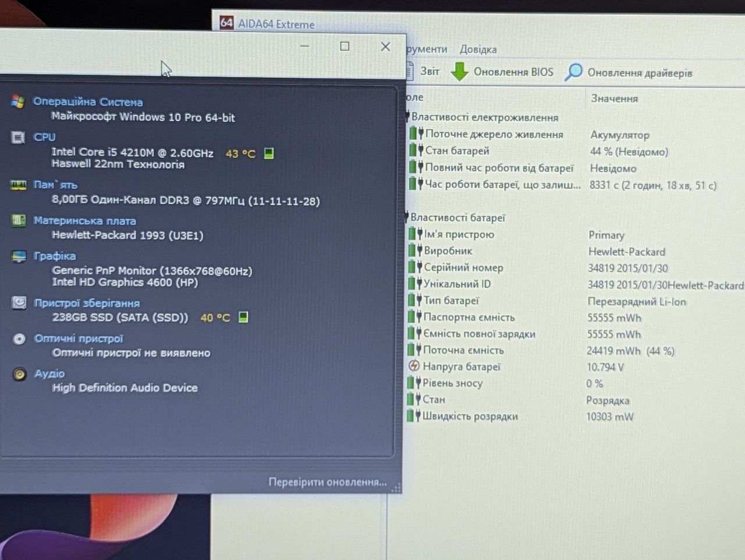The height and width of the screenshot is (560, 745).
Task: Click the green SSD temperature indicator icon
Action: click(x=243, y=318)
